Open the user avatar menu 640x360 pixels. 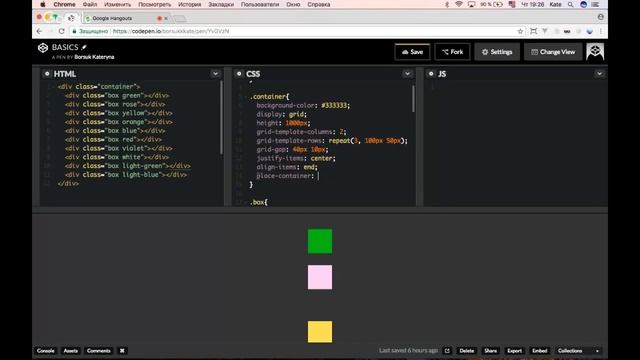point(595,52)
